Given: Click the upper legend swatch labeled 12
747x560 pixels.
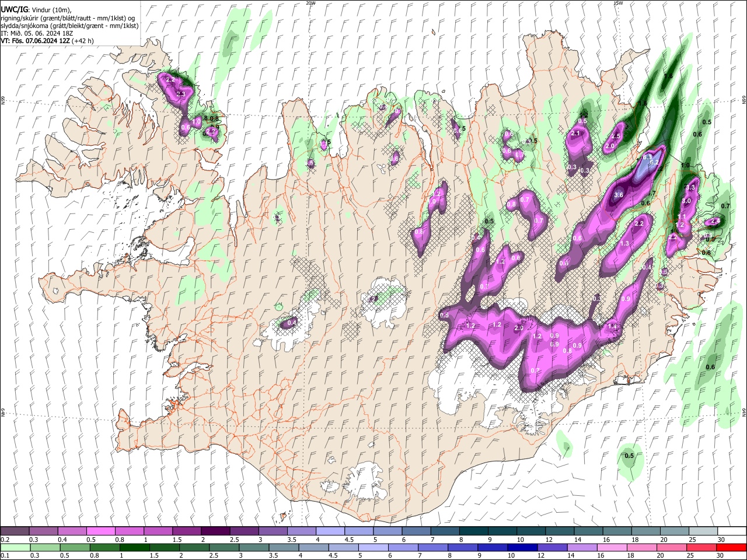Looking at the screenshot, I should point(560,531).
